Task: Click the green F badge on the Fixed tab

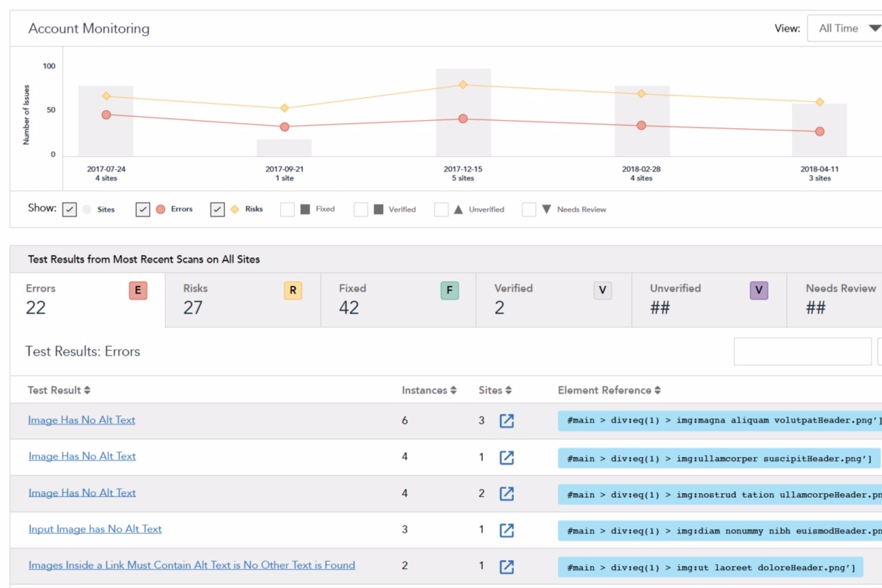Action: (x=448, y=289)
